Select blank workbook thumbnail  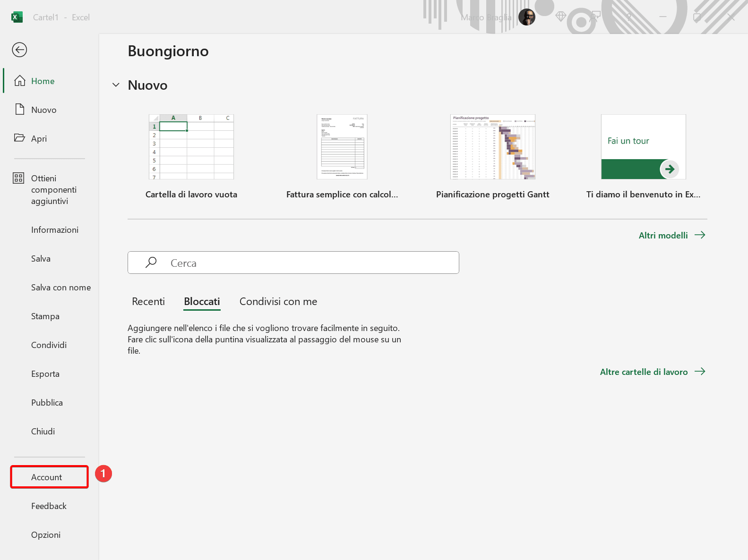[191, 147]
